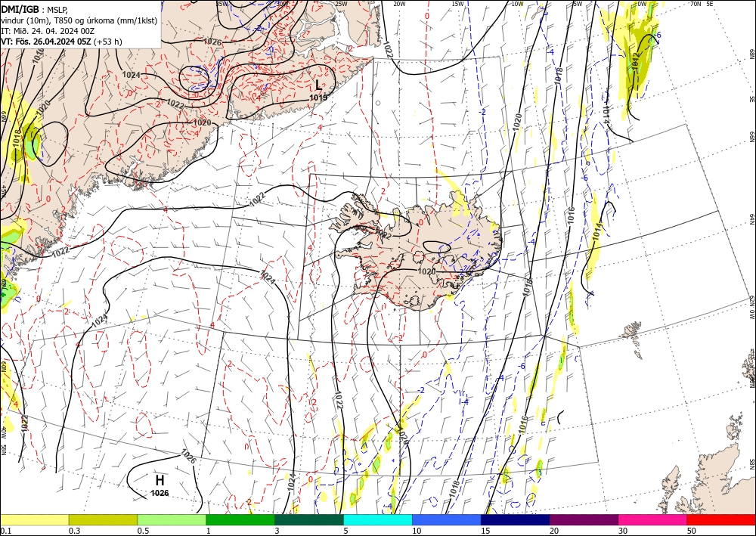Click the '68N' latitude label
Image resolution: width=756 pixels, height=536 pixels.
[x=751, y=53]
